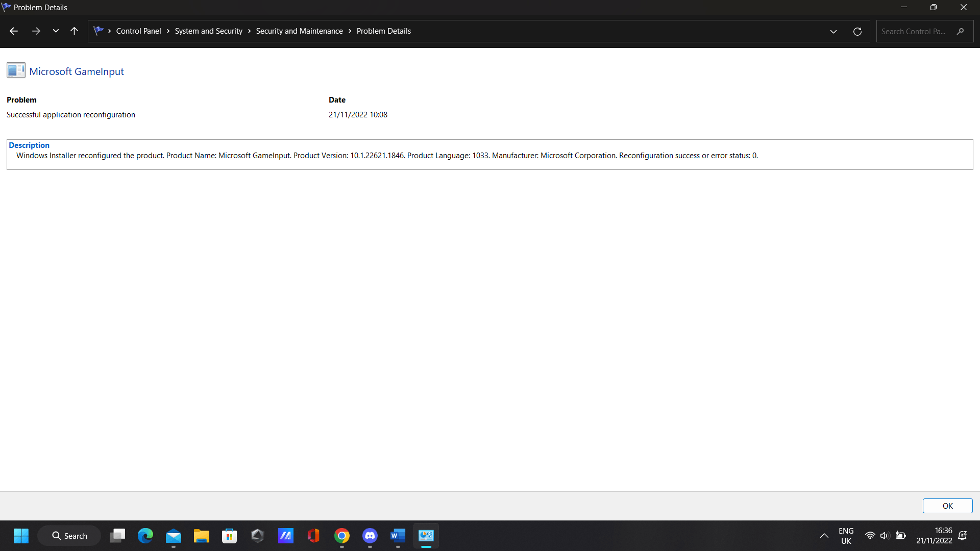The width and height of the screenshot is (980, 551).
Task: Open the Windows Start menu
Action: [x=21, y=536]
